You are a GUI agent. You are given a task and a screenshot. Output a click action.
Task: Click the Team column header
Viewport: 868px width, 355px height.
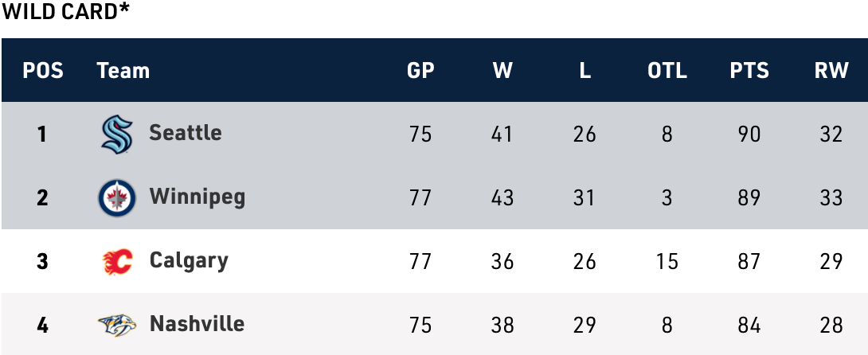point(123,71)
